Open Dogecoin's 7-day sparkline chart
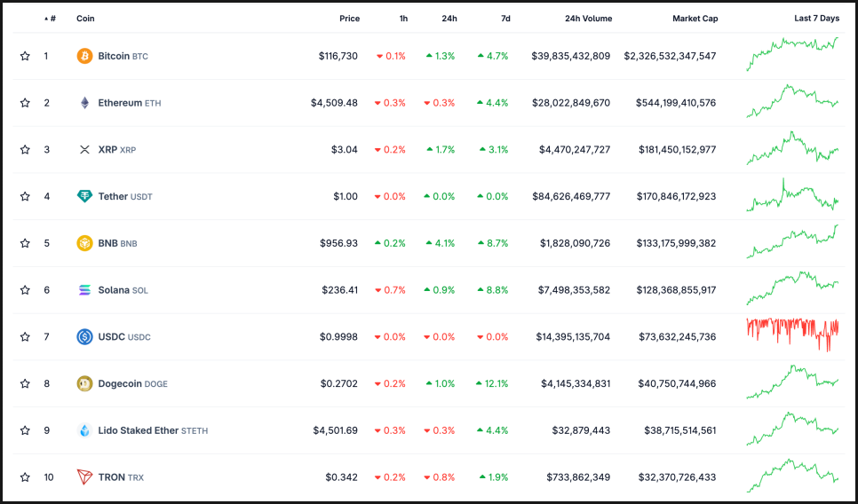Viewport: 858px width, 504px height. click(x=792, y=382)
